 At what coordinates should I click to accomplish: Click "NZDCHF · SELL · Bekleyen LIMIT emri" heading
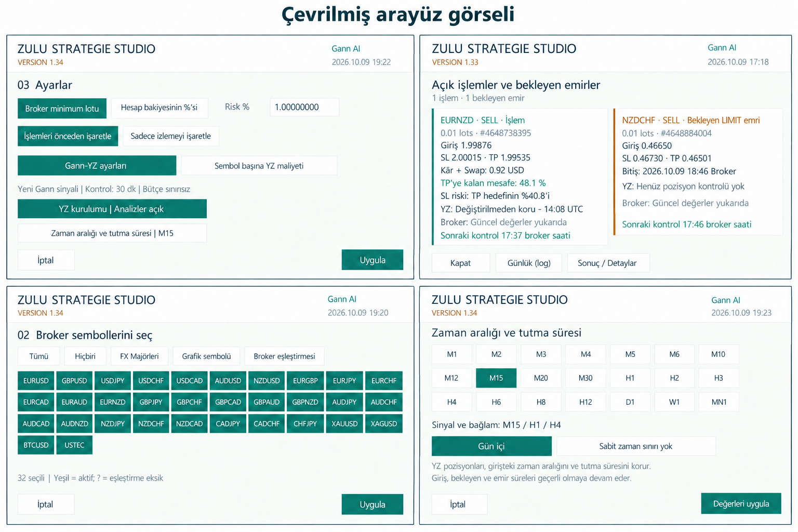(691, 121)
